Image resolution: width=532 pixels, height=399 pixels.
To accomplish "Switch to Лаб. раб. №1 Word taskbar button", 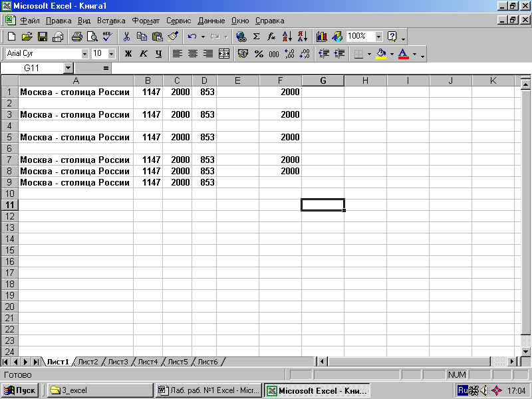I will (209, 390).
